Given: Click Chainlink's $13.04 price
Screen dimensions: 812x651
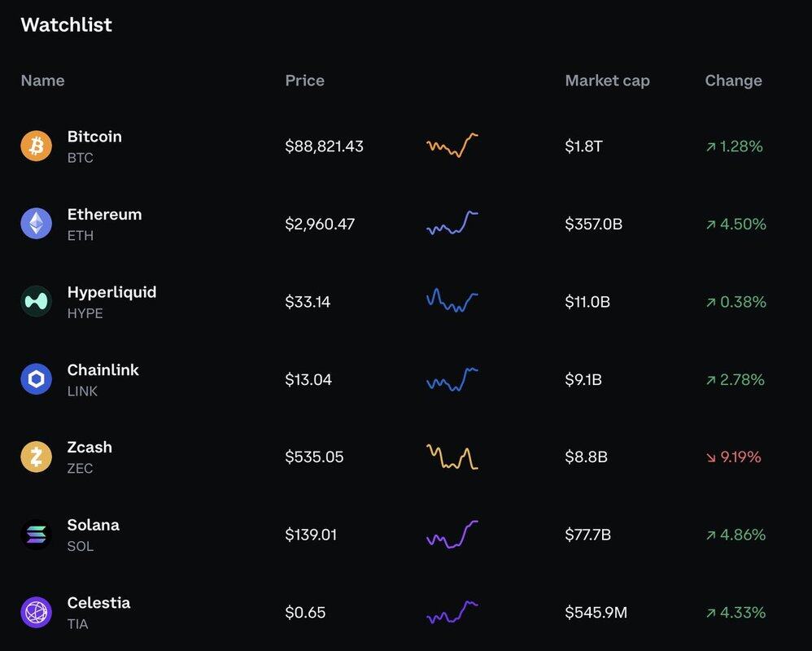Looking at the screenshot, I should click(308, 379).
